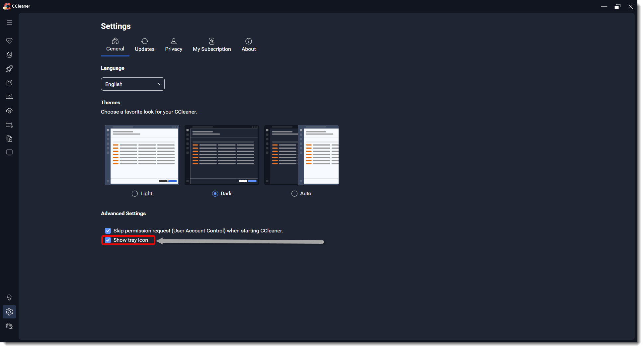Open the English language dropdown

[132, 84]
